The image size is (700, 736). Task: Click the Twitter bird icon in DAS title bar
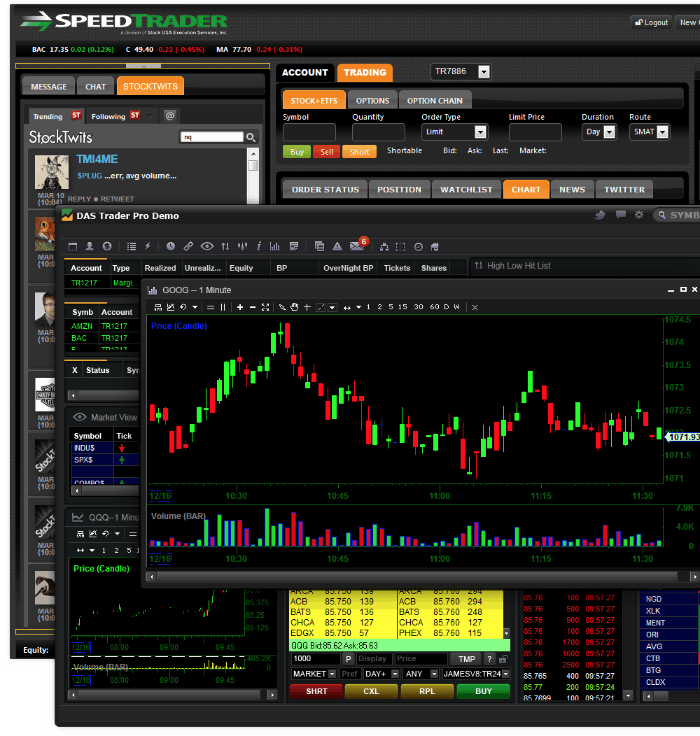point(600,215)
